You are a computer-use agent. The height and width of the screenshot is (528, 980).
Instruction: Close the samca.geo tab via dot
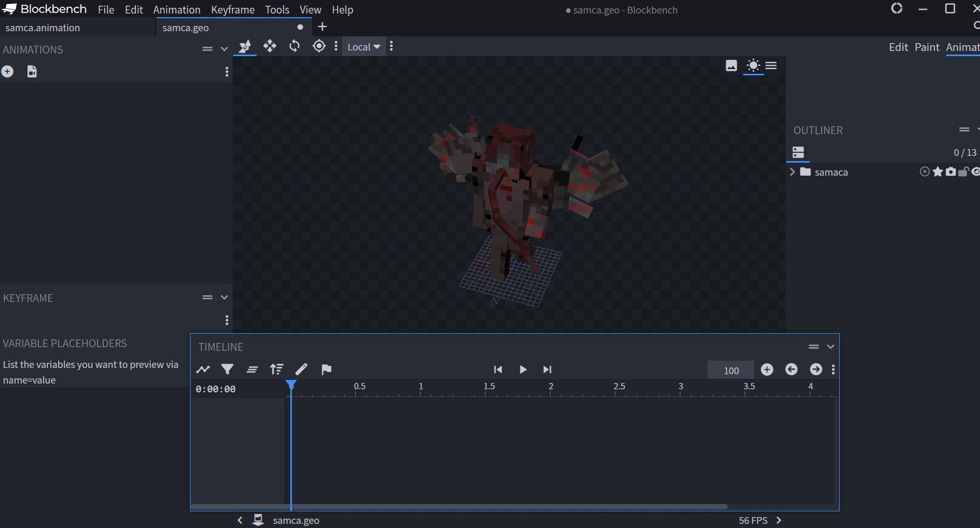[300, 27]
